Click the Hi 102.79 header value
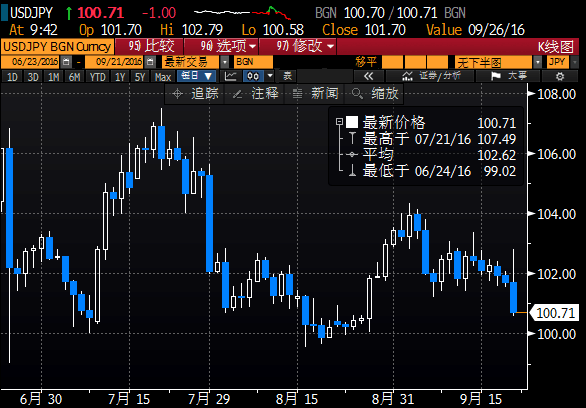Viewport: 586px width, 408px height. click(x=192, y=30)
